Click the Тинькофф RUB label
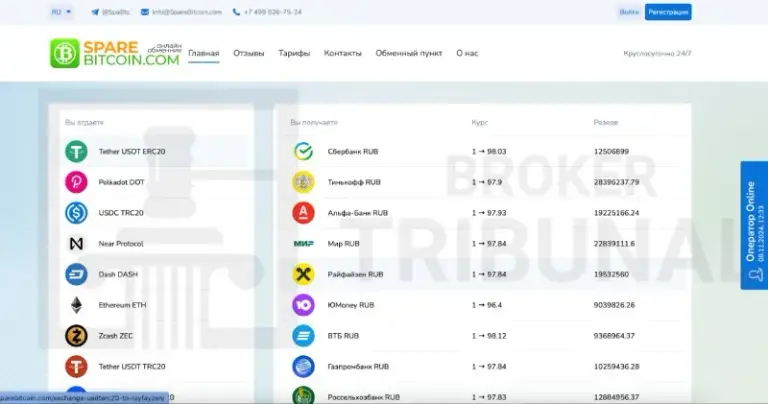768x404 pixels. click(354, 182)
